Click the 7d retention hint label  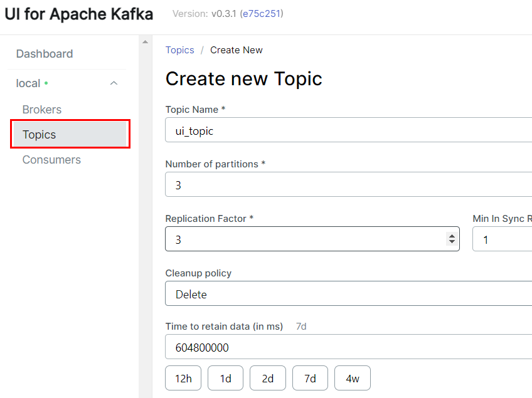pyautogui.click(x=301, y=327)
